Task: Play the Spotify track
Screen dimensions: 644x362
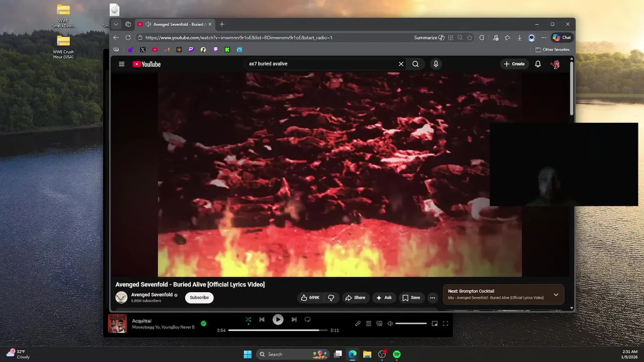Action: (x=278, y=319)
